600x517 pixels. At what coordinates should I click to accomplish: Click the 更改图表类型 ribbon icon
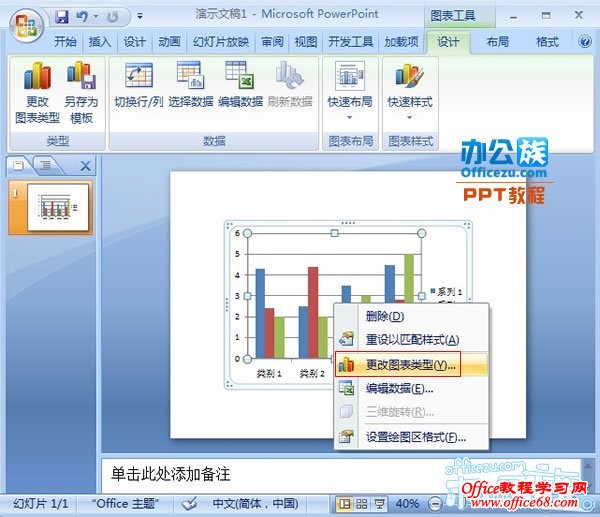(37, 93)
